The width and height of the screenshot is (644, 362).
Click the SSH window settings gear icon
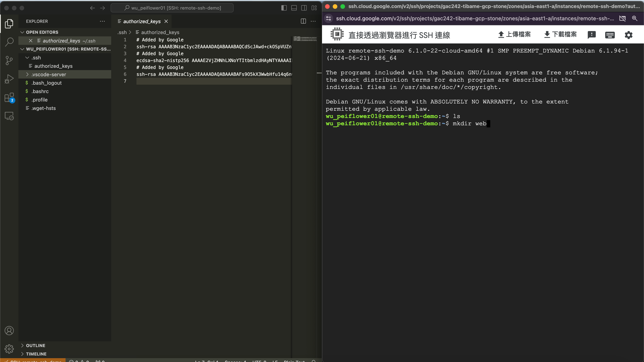[x=628, y=35]
